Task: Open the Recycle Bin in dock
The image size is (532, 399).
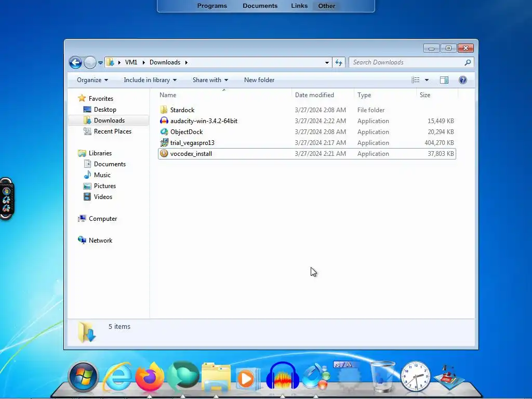Action: click(x=382, y=377)
